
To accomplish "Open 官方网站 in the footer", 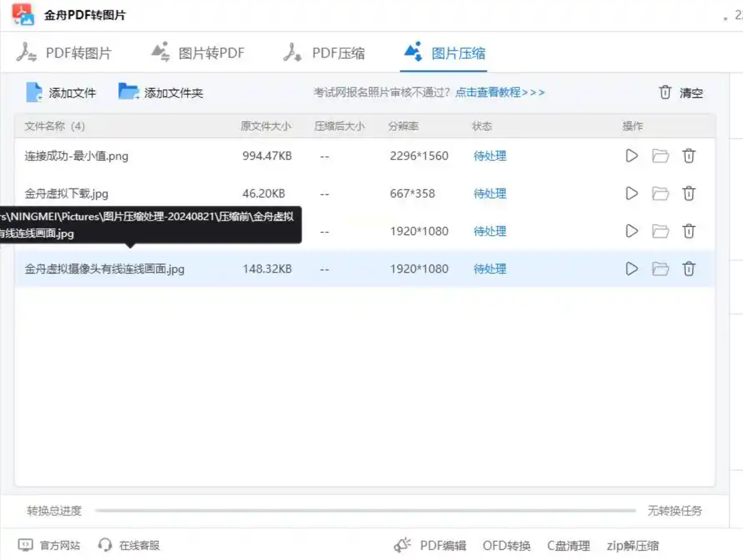I will pyautogui.click(x=49, y=545).
